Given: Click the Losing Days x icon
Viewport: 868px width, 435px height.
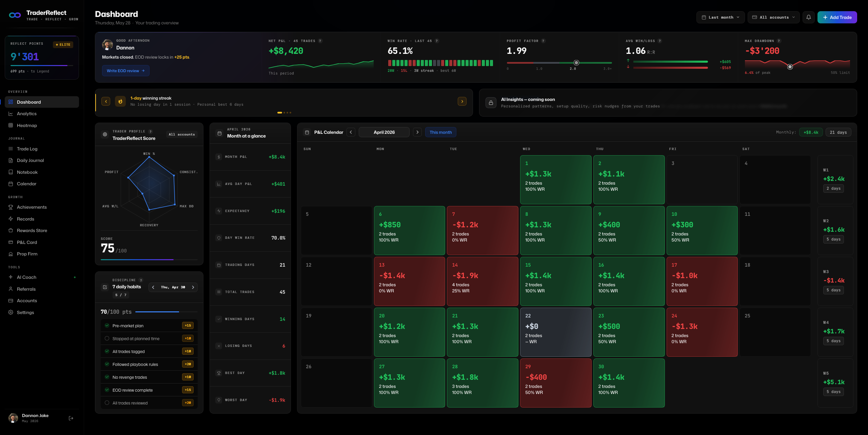Looking at the screenshot, I should pyautogui.click(x=219, y=346).
